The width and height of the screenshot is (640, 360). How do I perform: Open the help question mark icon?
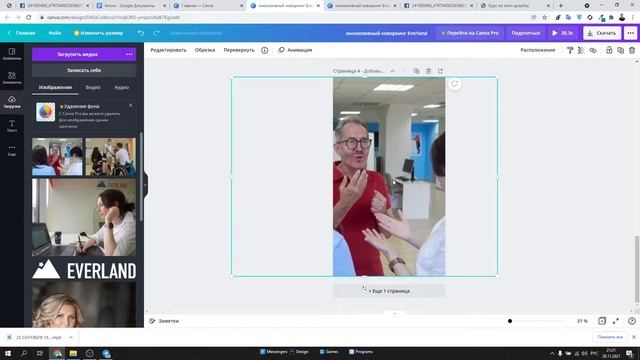(631, 321)
